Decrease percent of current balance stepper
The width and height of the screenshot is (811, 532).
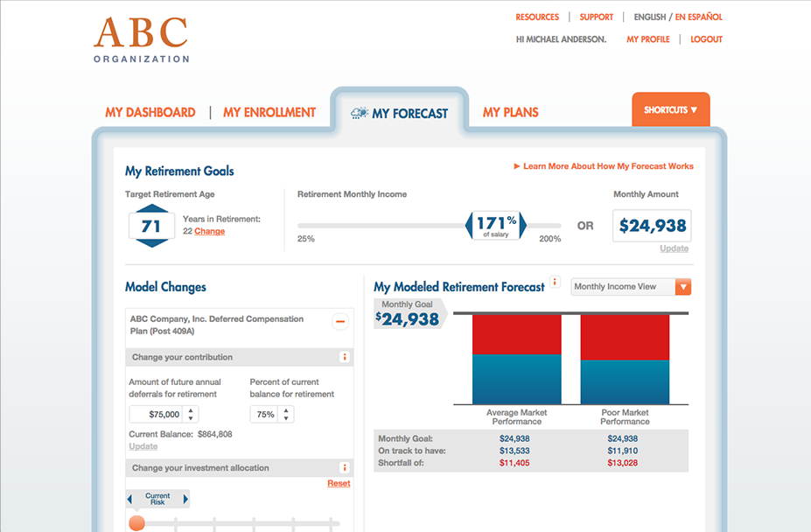tap(286, 417)
